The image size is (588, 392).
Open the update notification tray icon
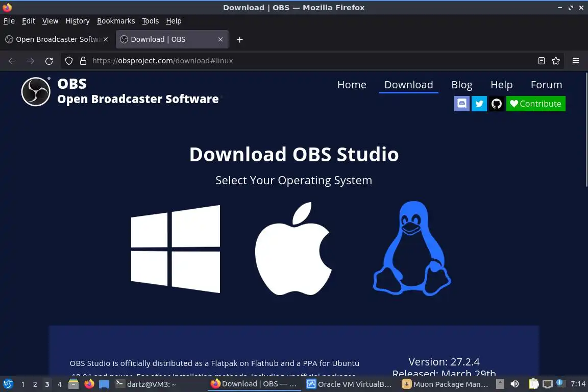559,383
